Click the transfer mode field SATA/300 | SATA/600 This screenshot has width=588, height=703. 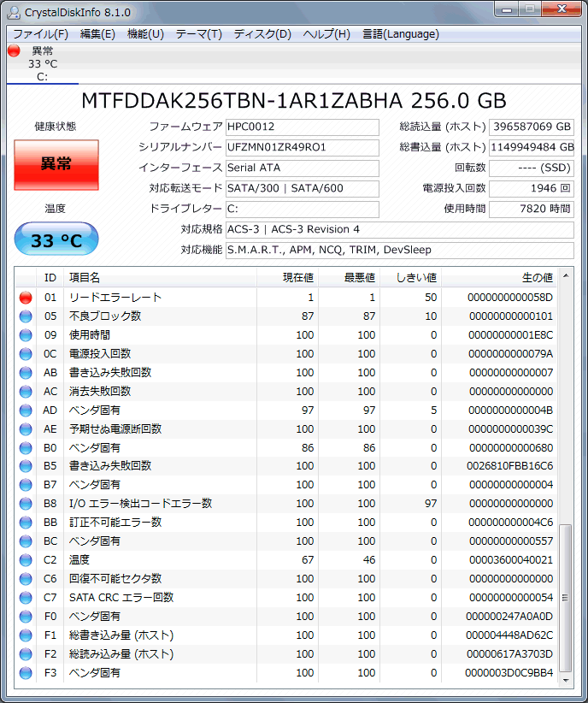302,189
